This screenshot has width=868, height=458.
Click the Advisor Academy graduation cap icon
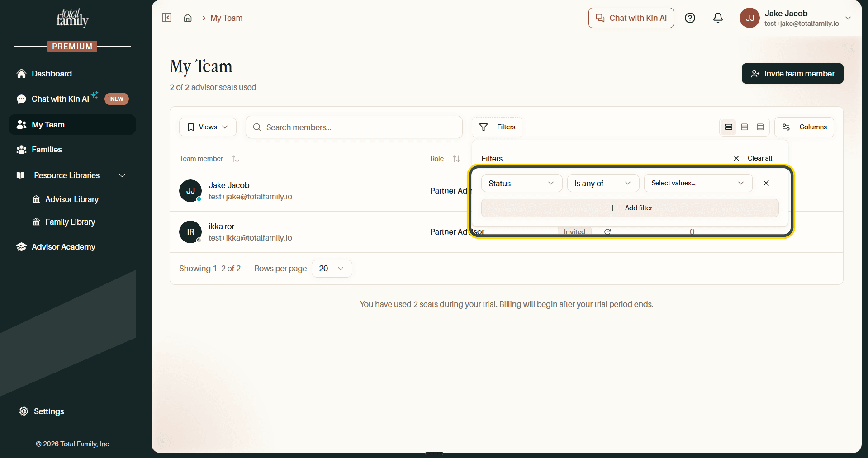21,247
